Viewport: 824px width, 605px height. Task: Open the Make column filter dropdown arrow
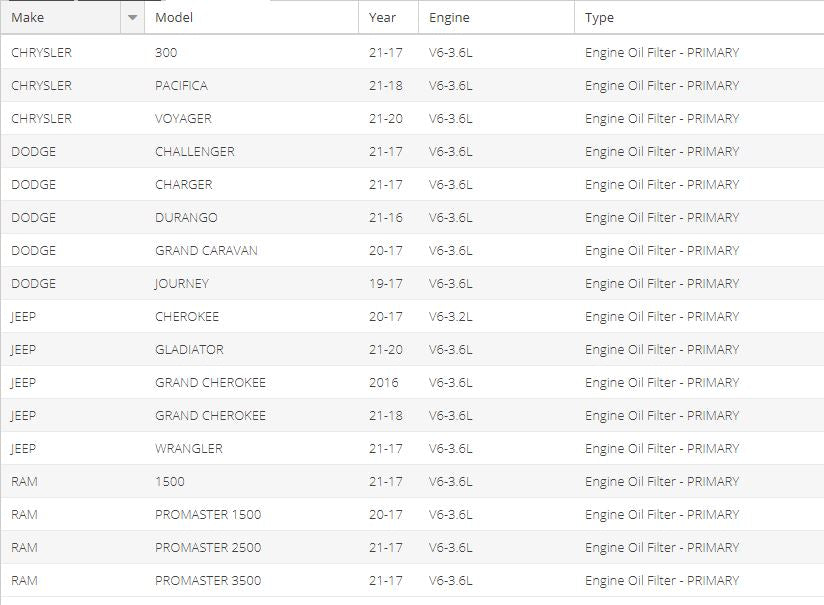tap(132, 18)
